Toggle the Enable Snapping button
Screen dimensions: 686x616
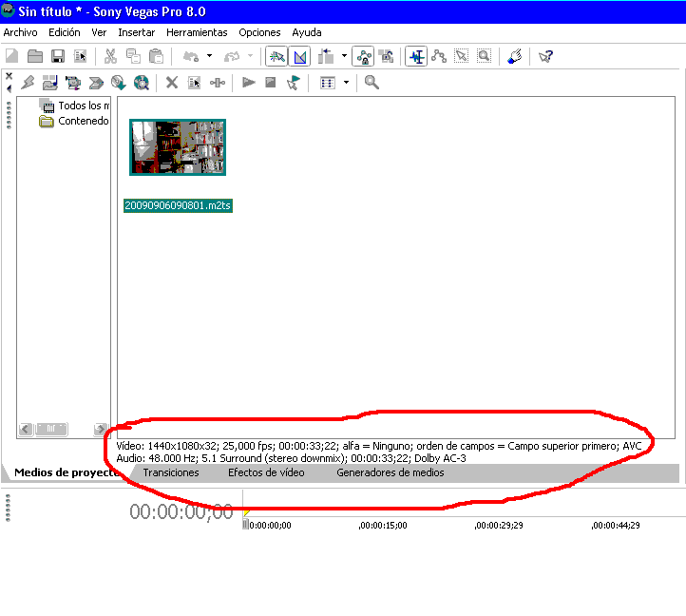276,56
